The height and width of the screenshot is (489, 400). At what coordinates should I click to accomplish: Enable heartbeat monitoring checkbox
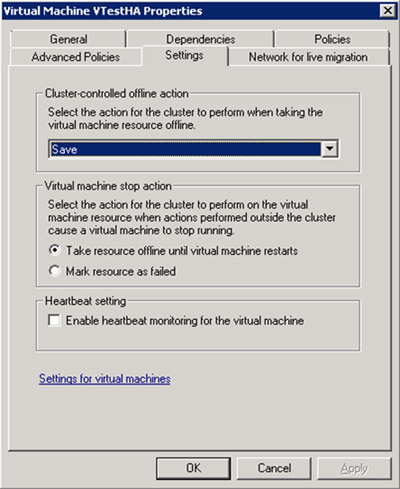(54, 320)
